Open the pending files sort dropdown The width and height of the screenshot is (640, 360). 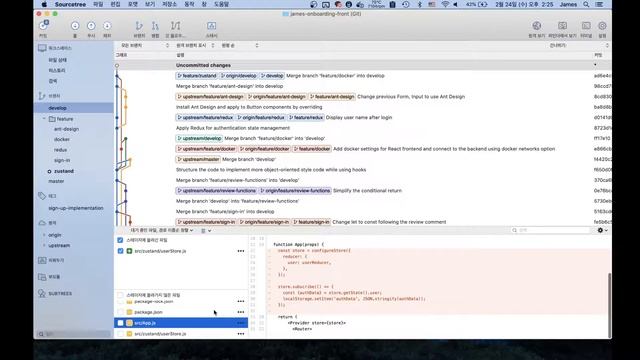tap(162, 230)
